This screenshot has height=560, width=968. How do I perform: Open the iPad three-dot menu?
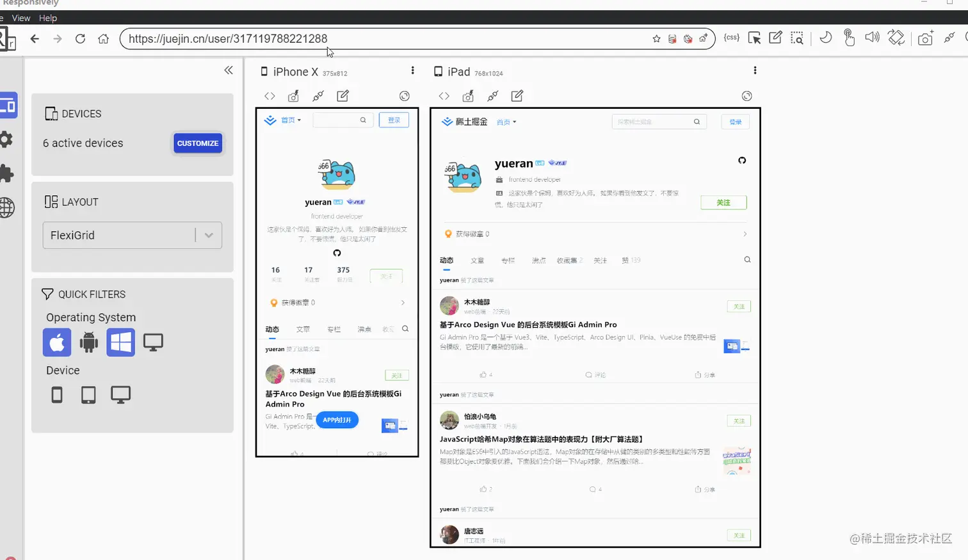pyautogui.click(x=755, y=70)
